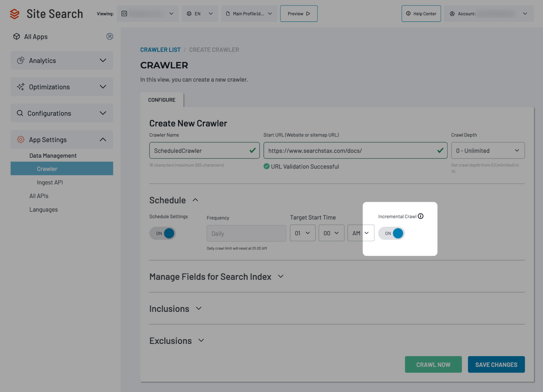Viewport: 543px width, 392px height.
Task: Expand the Inclusions section
Action: 199,308
